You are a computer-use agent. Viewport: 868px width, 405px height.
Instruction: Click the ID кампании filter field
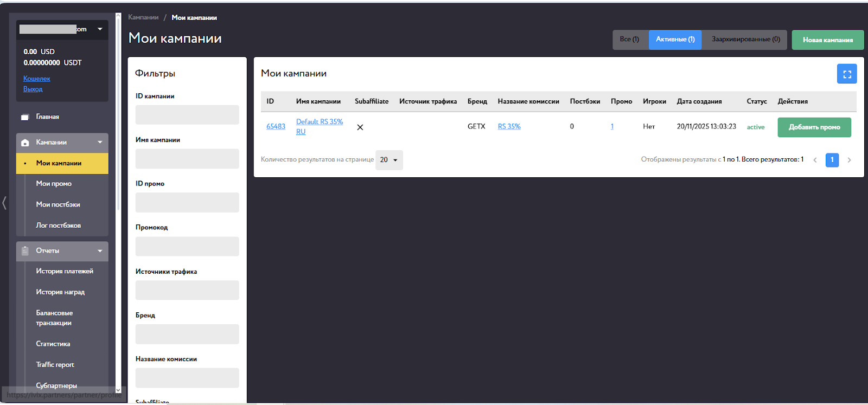(x=187, y=115)
